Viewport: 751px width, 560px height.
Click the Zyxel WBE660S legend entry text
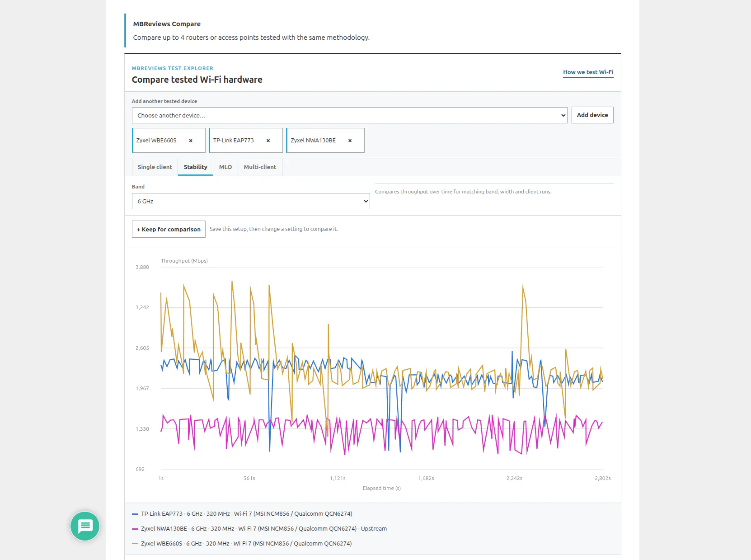coord(246,544)
